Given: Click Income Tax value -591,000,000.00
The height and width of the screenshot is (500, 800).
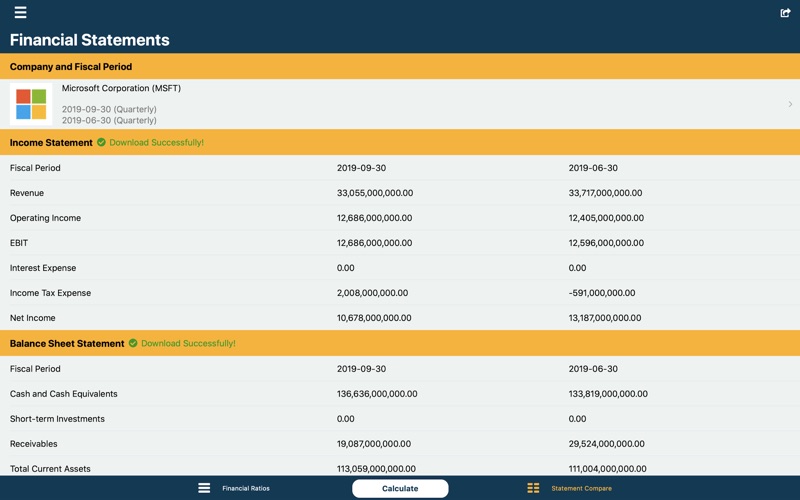Looking at the screenshot, I should (602, 293).
